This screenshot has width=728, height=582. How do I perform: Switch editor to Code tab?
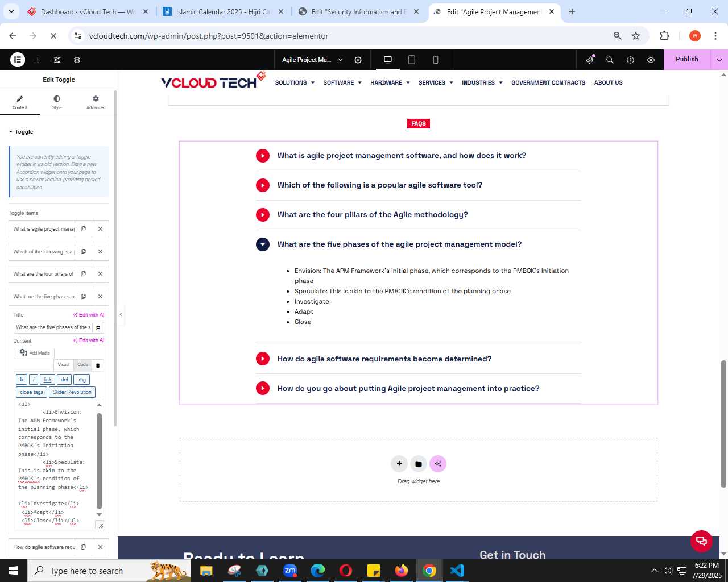[x=83, y=364]
